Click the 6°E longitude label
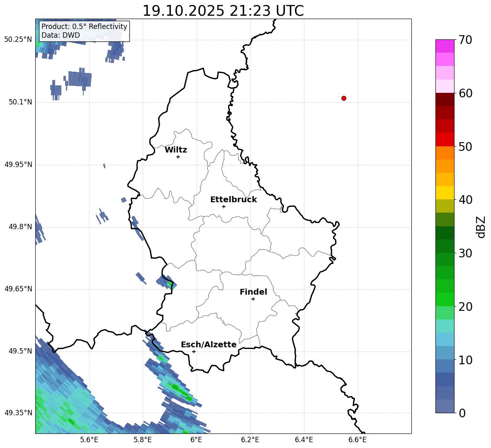Viewport: 491px width, 448px height. [197, 440]
